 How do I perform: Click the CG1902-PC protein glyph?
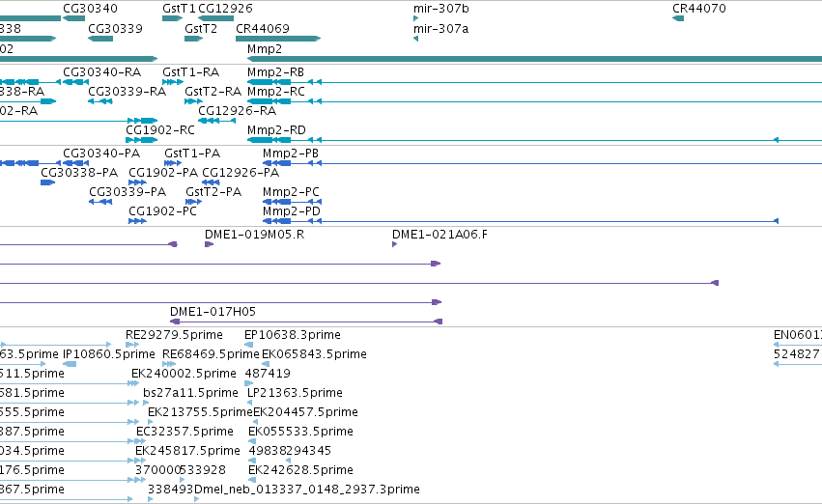tap(137, 222)
